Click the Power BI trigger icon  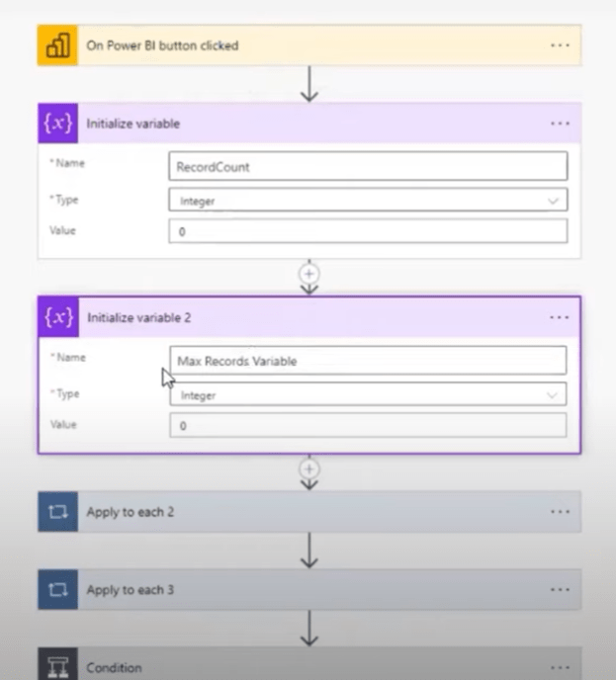(x=57, y=45)
